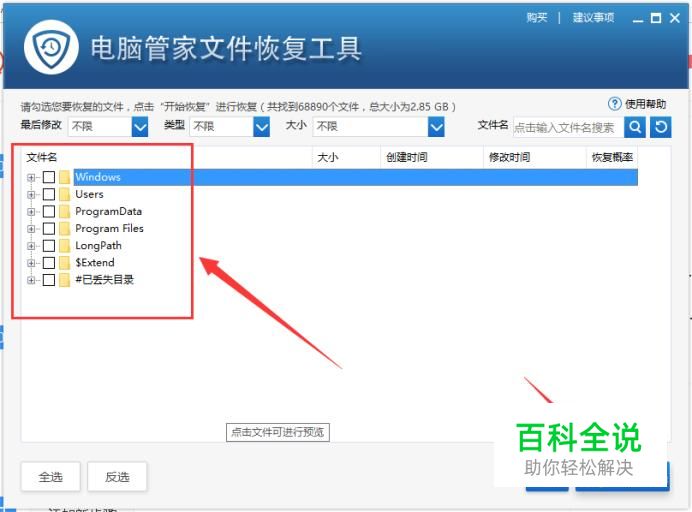The width and height of the screenshot is (692, 512).
Task: Check the LongPath checkbox
Action: pyautogui.click(x=49, y=245)
